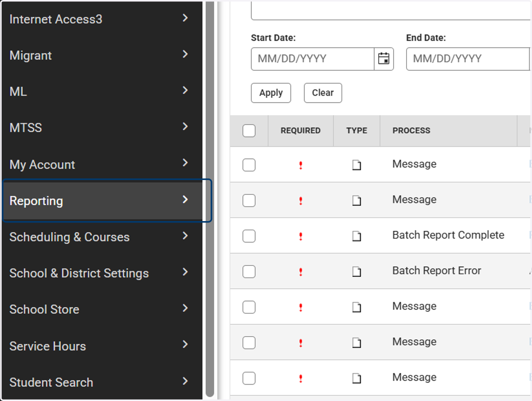This screenshot has height=401, width=532.
Task: Click the document type icon in the first Message row
Action: point(357,165)
